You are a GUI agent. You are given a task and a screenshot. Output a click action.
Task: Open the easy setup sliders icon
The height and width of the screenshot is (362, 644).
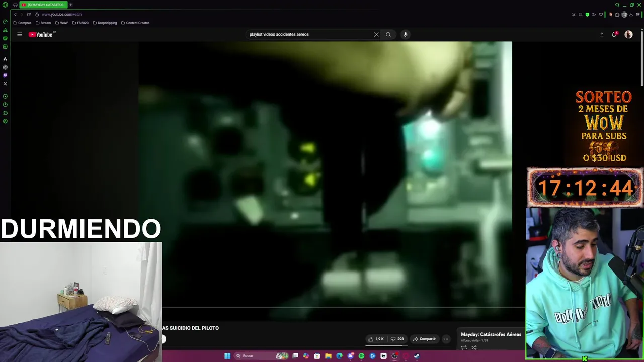[x=638, y=15]
